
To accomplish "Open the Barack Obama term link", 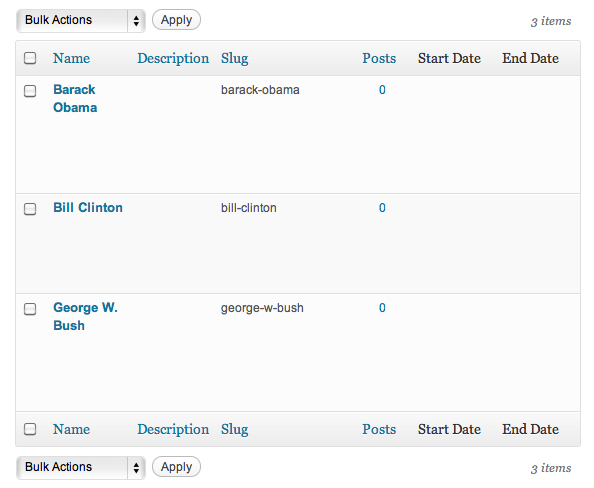I will (75, 99).
